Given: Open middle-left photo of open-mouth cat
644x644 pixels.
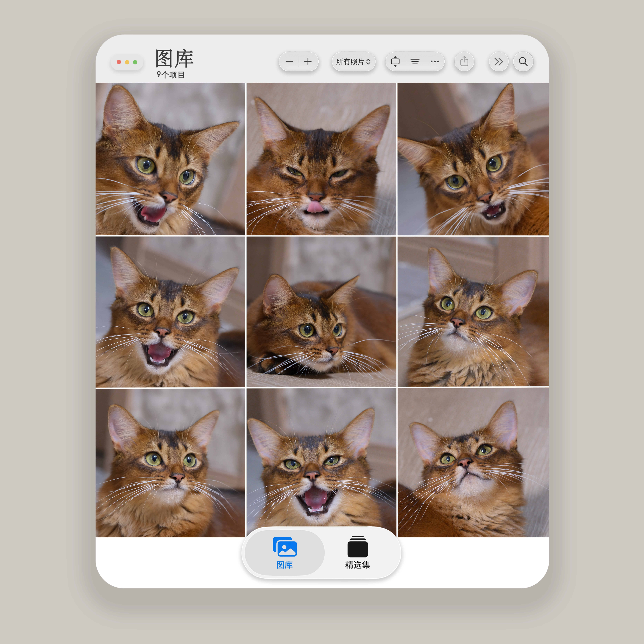Looking at the screenshot, I should (x=170, y=312).
